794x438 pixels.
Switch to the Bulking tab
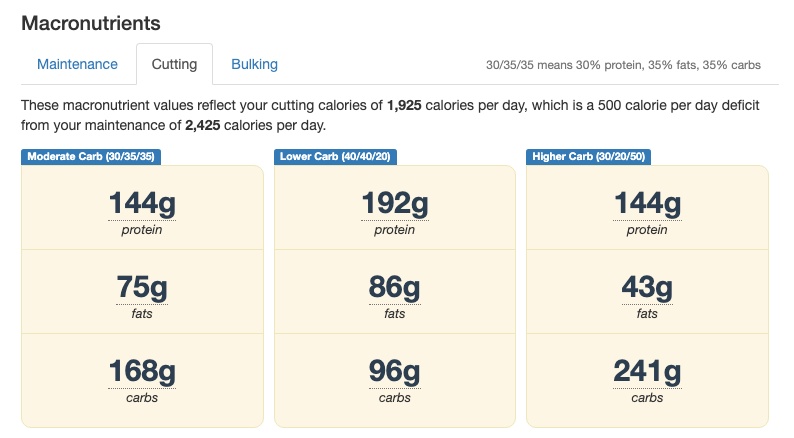tap(254, 64)
